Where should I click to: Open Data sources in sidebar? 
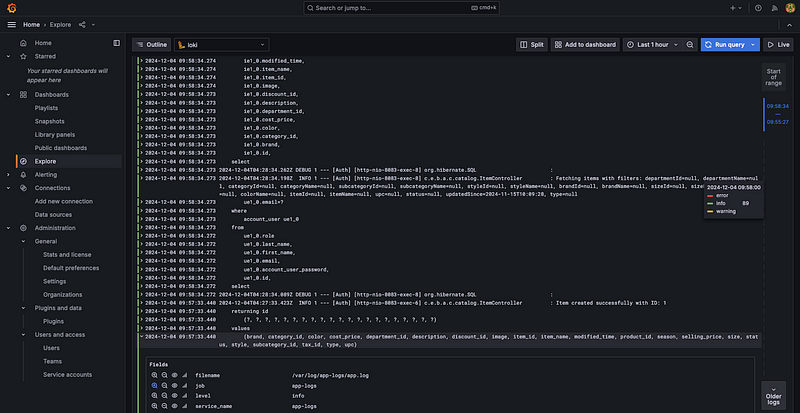(53, 214)
